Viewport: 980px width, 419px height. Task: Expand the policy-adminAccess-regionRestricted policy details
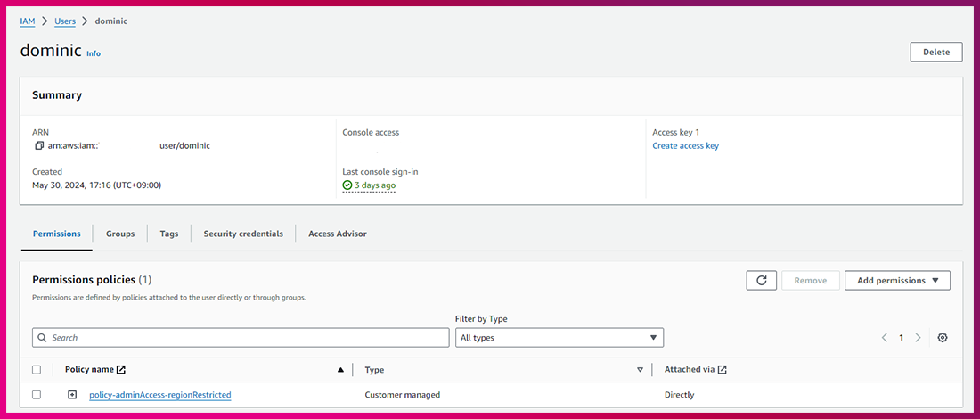[72, 395]
